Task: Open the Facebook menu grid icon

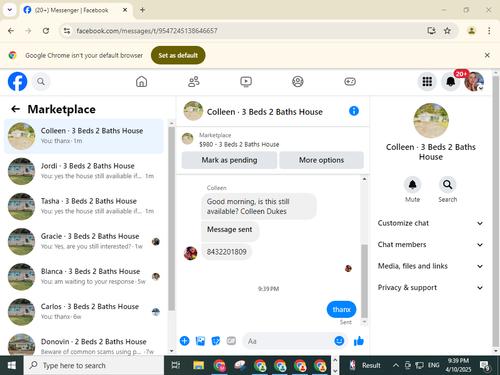Action: point(427,81)
